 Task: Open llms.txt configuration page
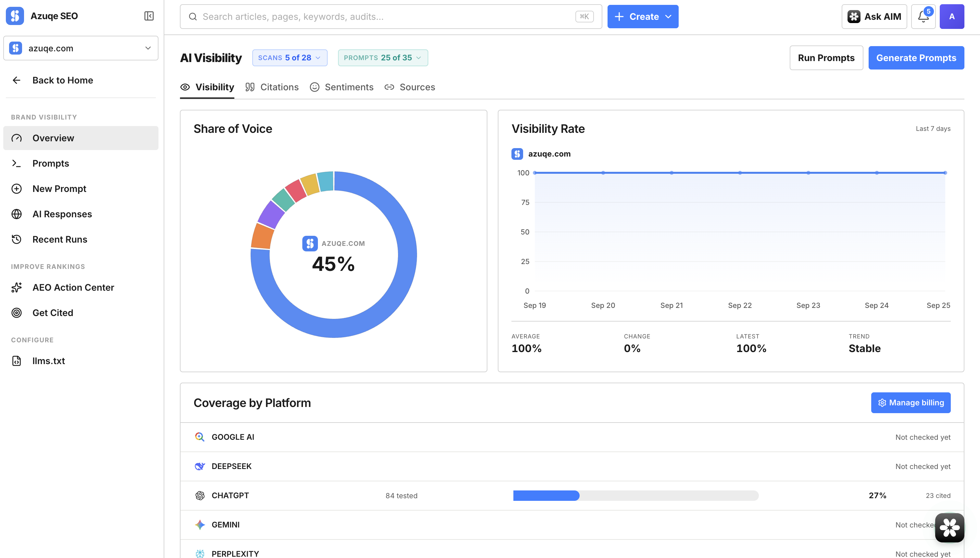click(x=81, y=361)
